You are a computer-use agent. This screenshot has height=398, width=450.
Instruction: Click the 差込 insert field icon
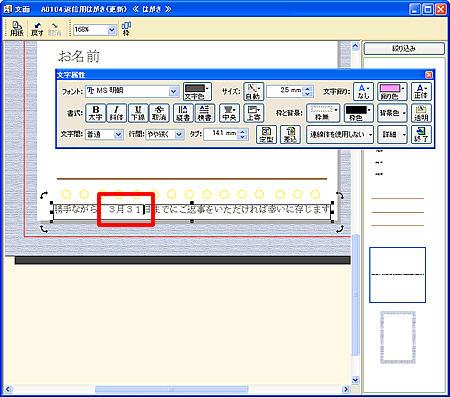[290, 134]
